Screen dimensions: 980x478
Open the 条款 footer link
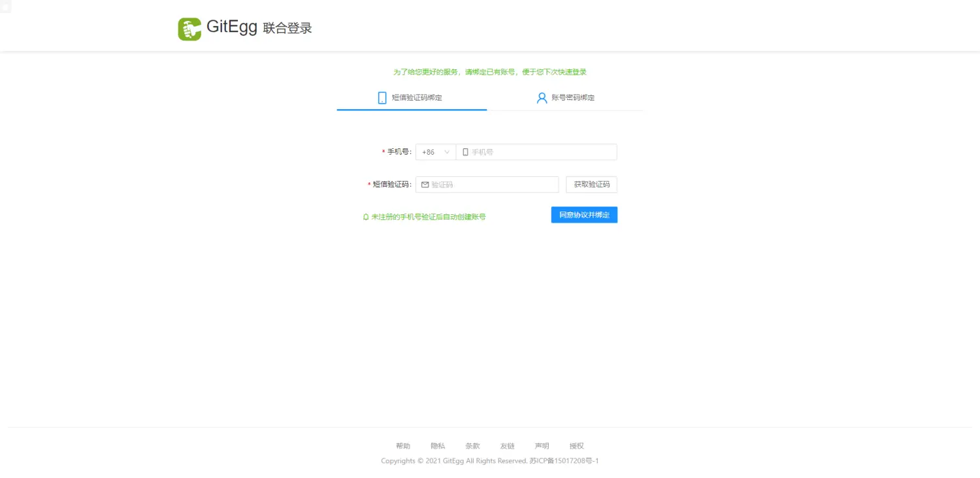pyautogui.click(x=472, y=446)
